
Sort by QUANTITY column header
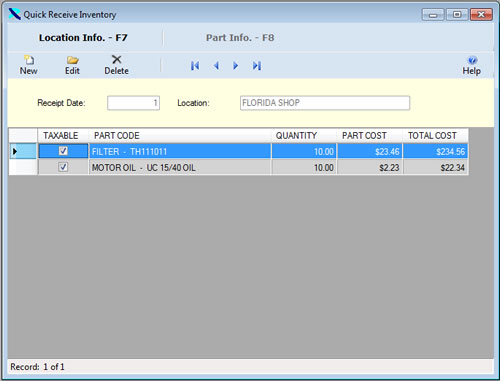[304, 136]
